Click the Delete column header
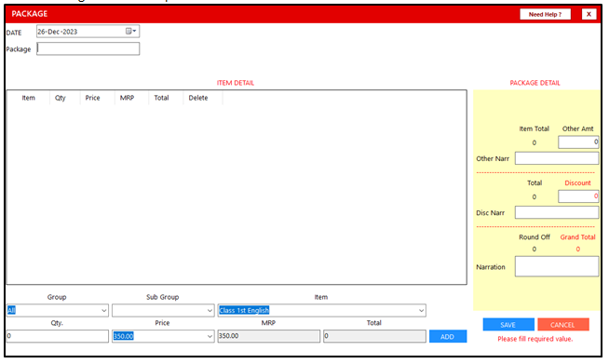 point(198,98)
